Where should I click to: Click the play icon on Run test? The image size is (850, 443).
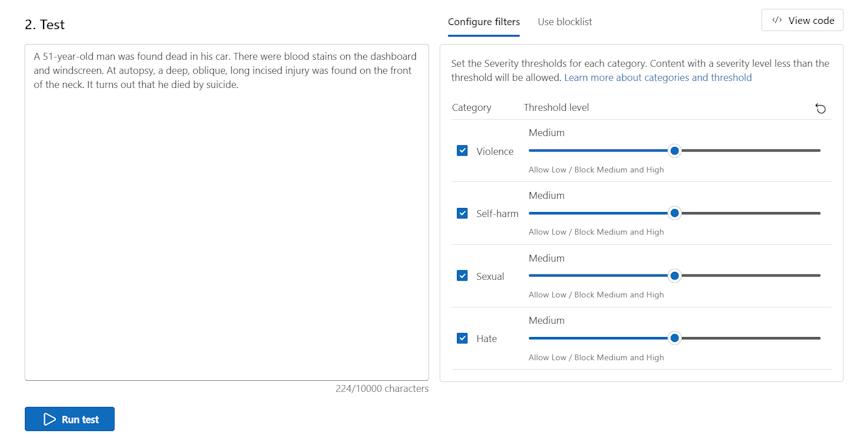49,419
